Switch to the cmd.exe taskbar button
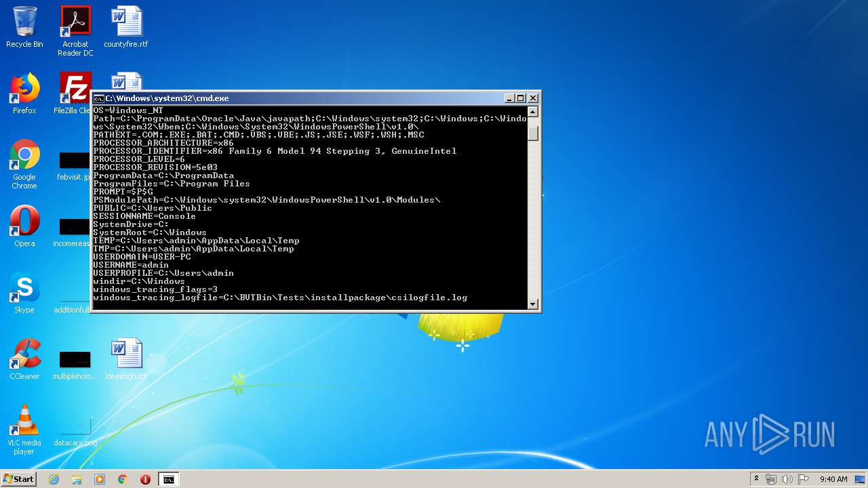 [168, 479]
